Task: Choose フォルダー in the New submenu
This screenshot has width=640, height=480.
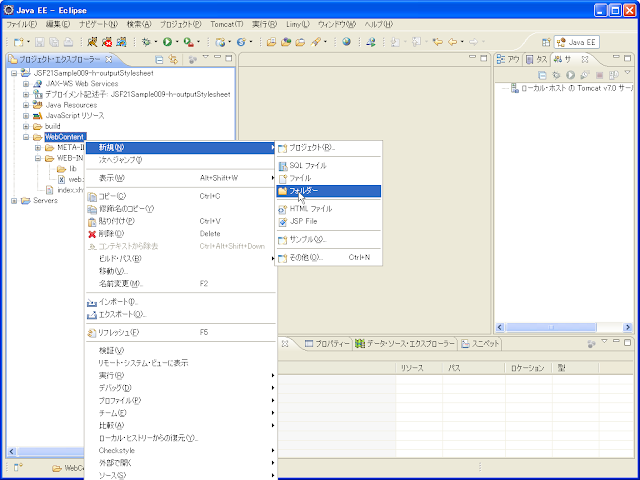Action: (329, 191)
